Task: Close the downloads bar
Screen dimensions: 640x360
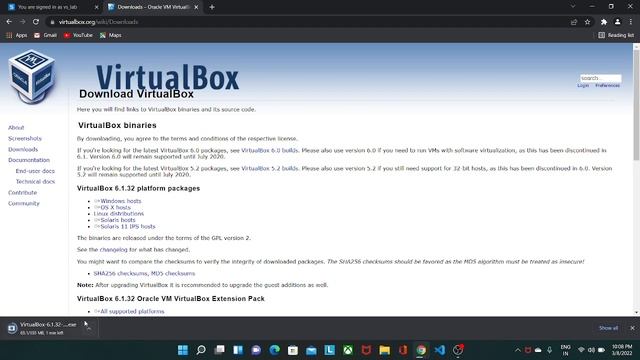Action: pos(632,328)
